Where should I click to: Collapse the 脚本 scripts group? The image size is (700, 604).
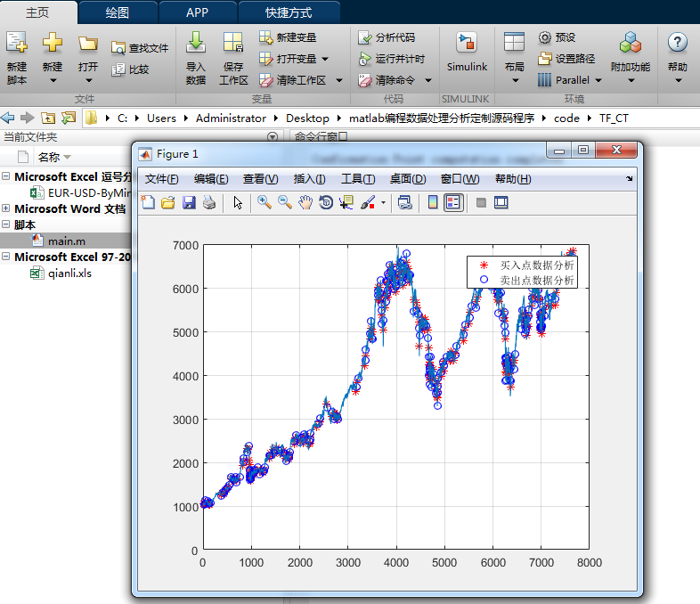pos(6,224)
